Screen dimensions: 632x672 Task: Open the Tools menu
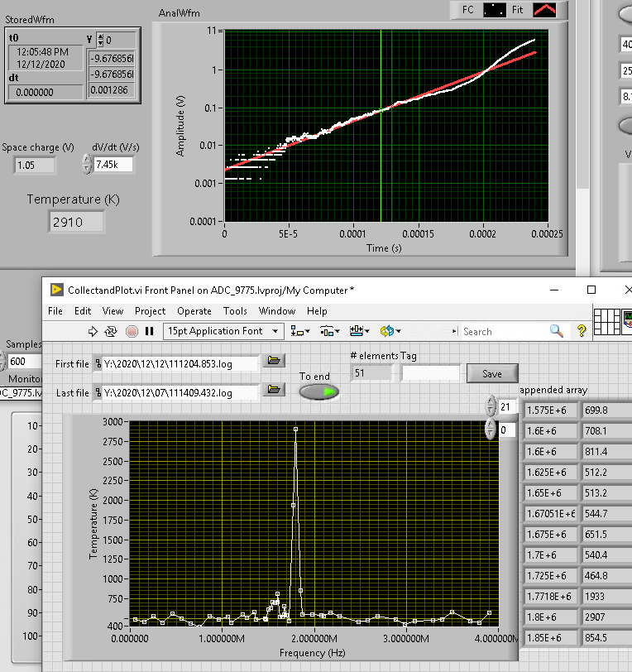[235, 311]
